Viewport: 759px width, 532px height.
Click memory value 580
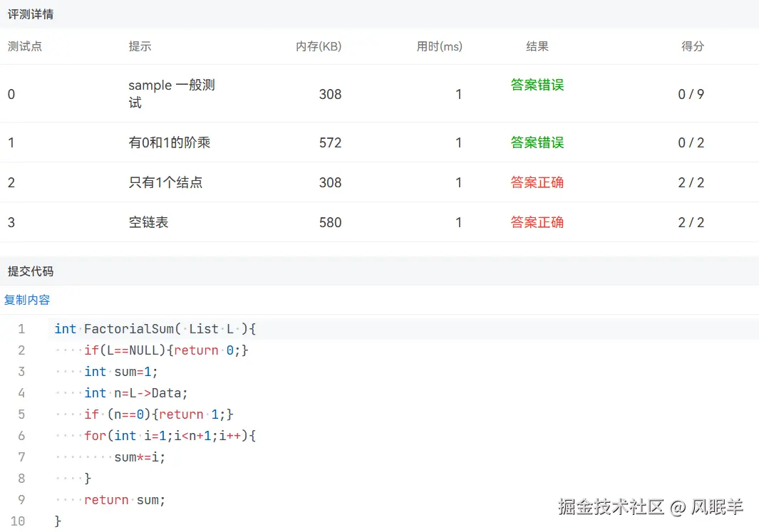pyautogui.click(x=330, y=222)
